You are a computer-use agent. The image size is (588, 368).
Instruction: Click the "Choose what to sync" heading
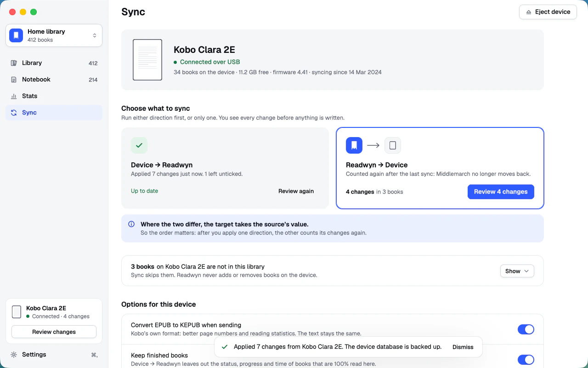pos(156,109)
